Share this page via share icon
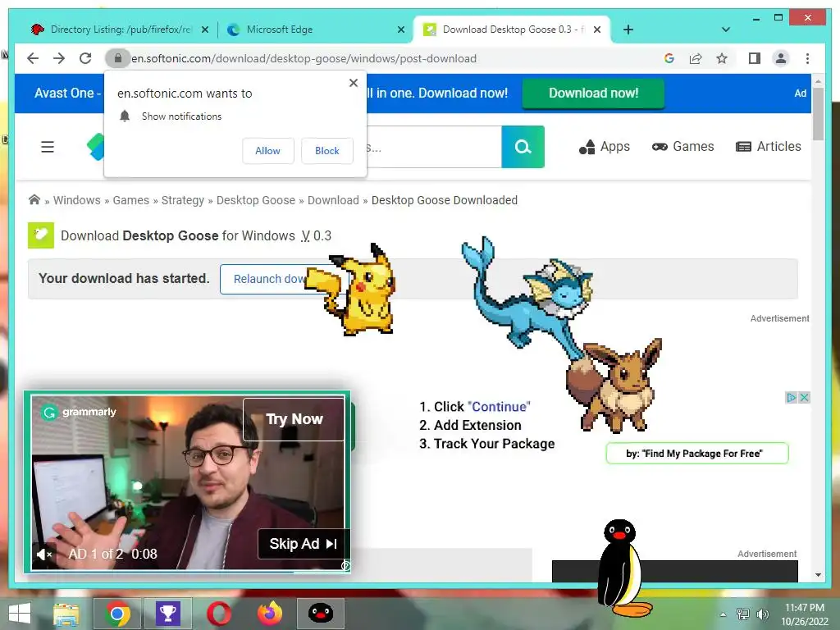This screenshot has width=840, height=630. [696, 58]
